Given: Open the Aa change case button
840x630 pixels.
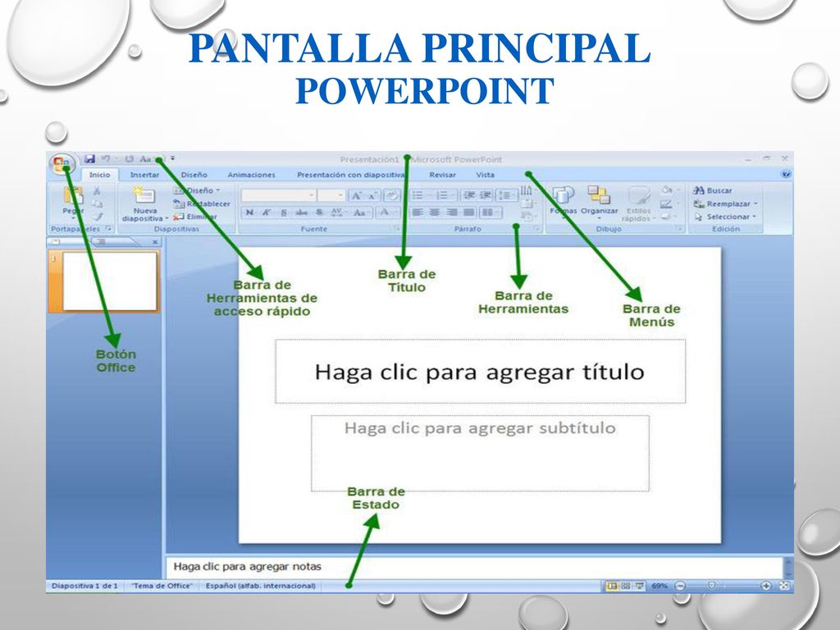Looking at the screenshot, I should click(x=361, y=212).
